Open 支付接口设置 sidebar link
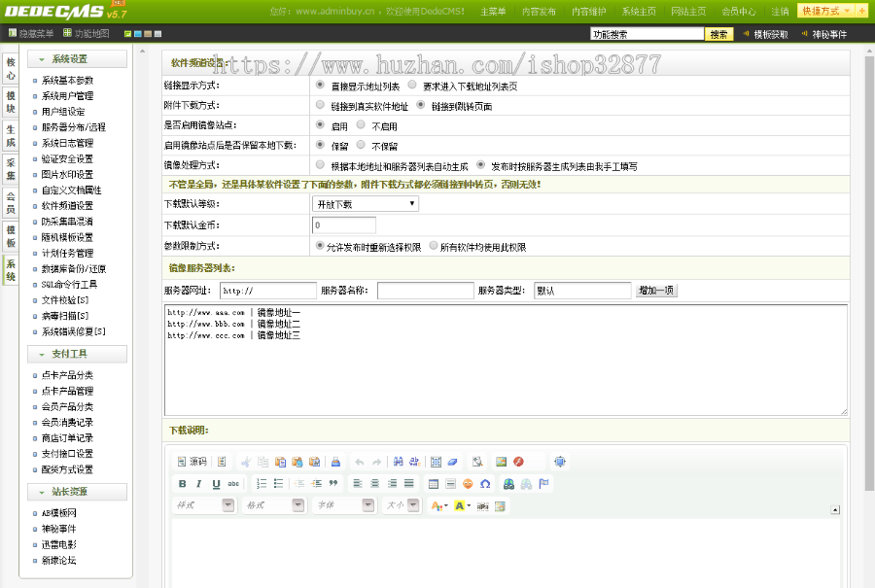This screenshot has height=588, width=875. click(x=67, y=454)
